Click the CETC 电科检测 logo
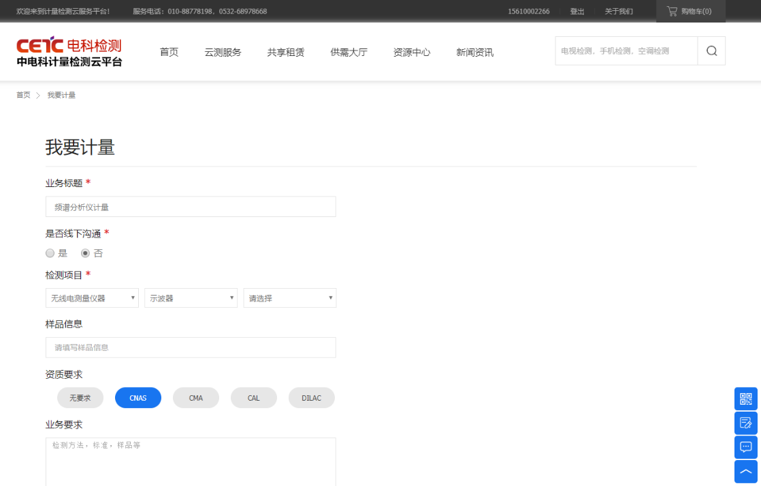Image resolution: width=761 pixels, height=486 pixels. click(x=69, y=52)
